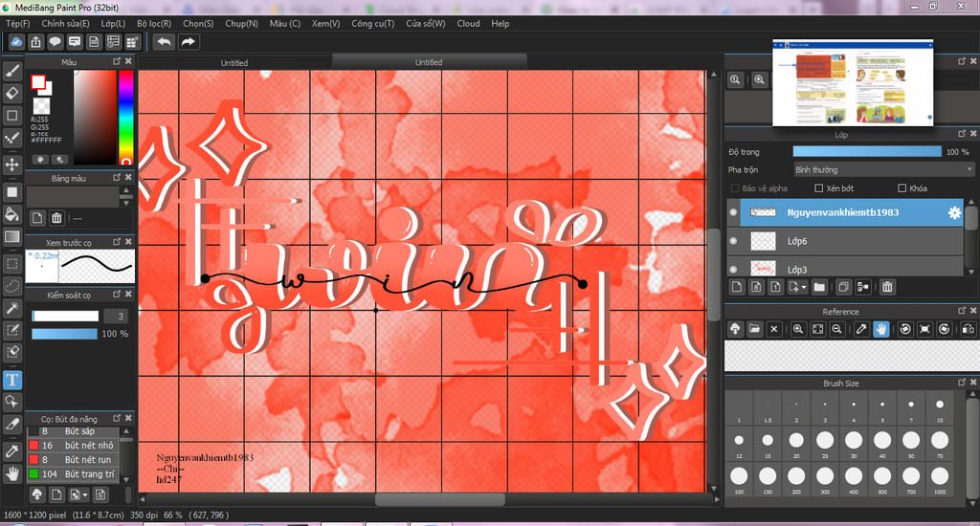Select the Bucket fill tool
980x526 pixels.
[11, 214]
